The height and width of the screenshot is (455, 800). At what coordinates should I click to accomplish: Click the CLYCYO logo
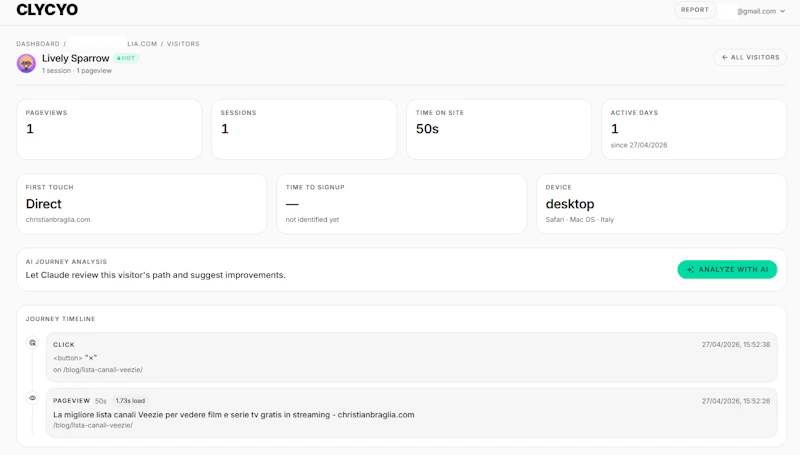47,10
